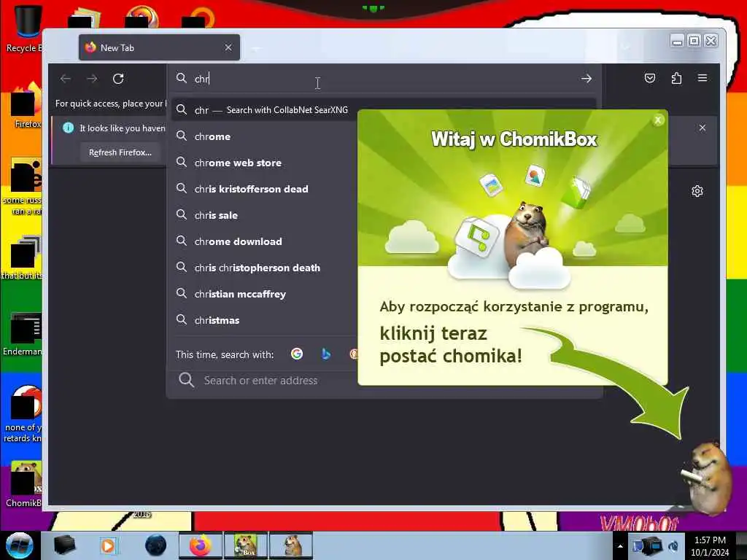This screenshot has height=560, width=747.
Task: Choose the 'christian mccaffrey' suggestion
Action: (265, 294)
